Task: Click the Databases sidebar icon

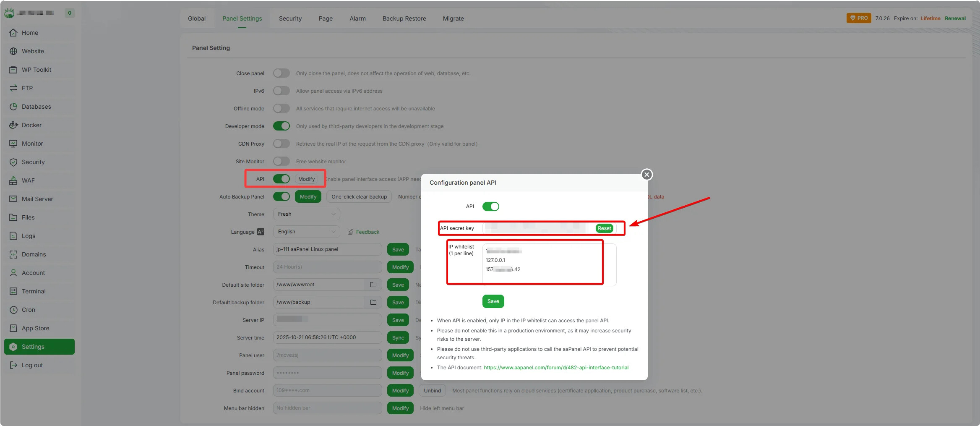Action: coord(13,107)
